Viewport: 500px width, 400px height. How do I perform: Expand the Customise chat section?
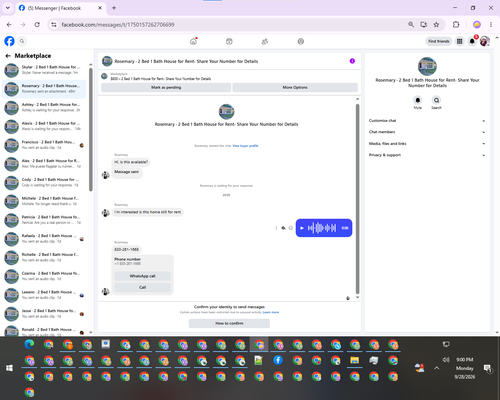pos(427,121)
